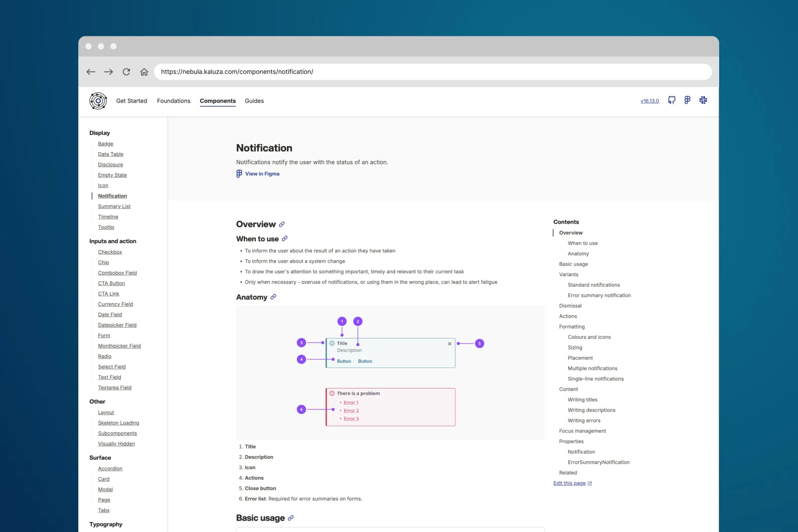Image resolution: width=798 pixels, height=532 pixels.
Task: Open Skeleton Loading in the sidebar
Action: coord(119,423)
